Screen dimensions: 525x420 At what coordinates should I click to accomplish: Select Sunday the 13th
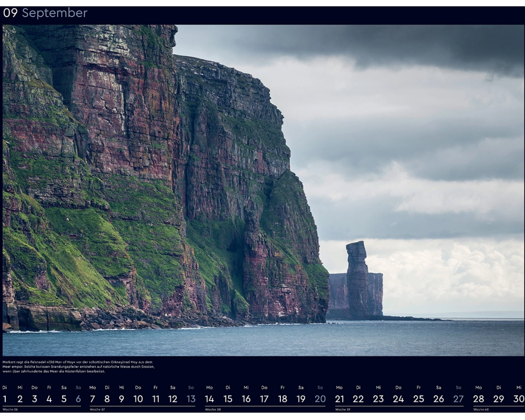click(x=191, y=399)
